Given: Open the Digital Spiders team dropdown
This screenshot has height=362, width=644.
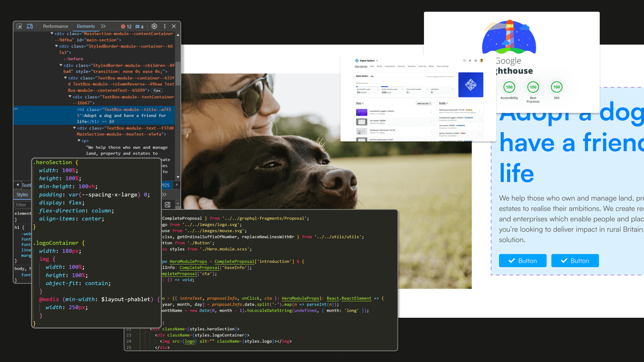Looking at the screenshot, I should (377, 61).
